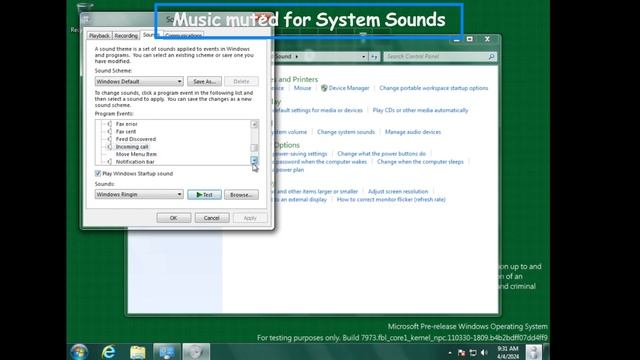The height and width of the screenshot is (360, 640).
Task: Open Change portable workspace startup options
Action: click(x=433, y=88)
